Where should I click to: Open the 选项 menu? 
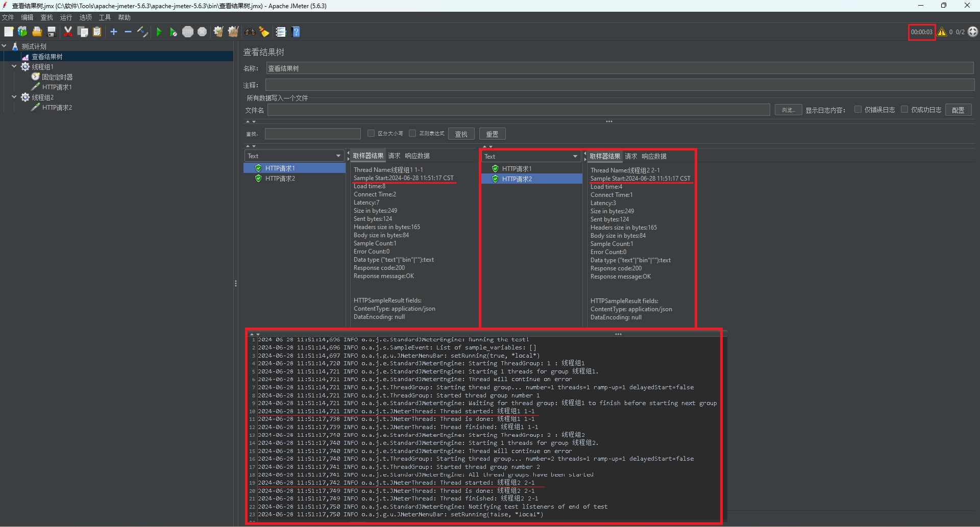(85, 17)
